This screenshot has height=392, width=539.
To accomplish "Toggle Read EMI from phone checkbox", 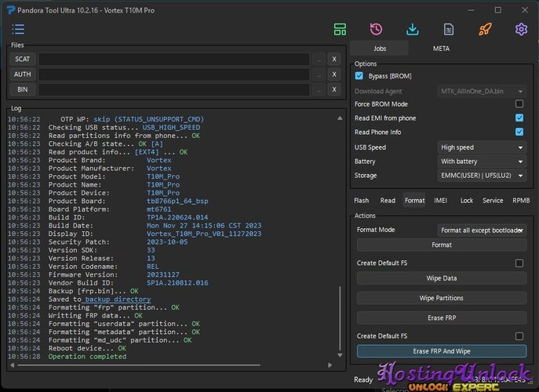I will 519,118.
